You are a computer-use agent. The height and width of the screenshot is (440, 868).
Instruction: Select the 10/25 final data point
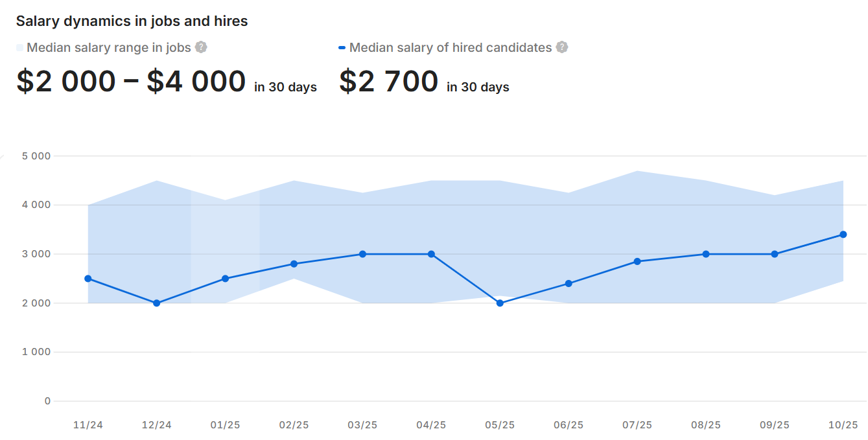click(843, 235)
